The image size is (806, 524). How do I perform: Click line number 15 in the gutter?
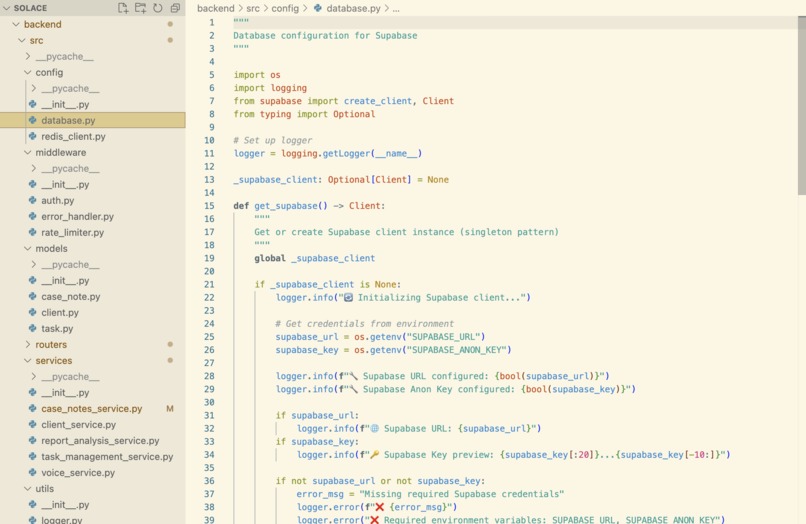click(209, 206)
